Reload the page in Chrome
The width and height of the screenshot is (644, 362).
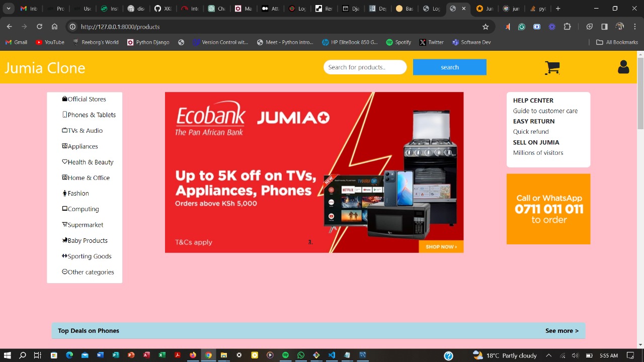tap(39, 27)
